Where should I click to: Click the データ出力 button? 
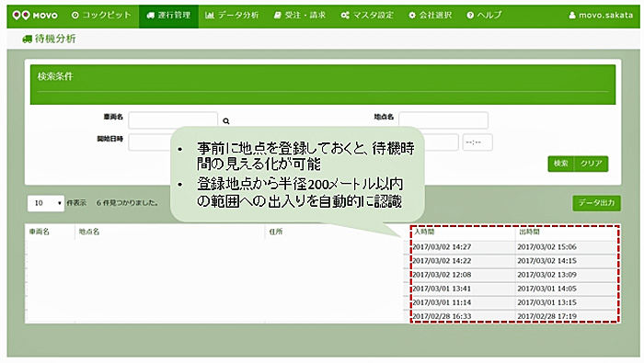point(596,203)
